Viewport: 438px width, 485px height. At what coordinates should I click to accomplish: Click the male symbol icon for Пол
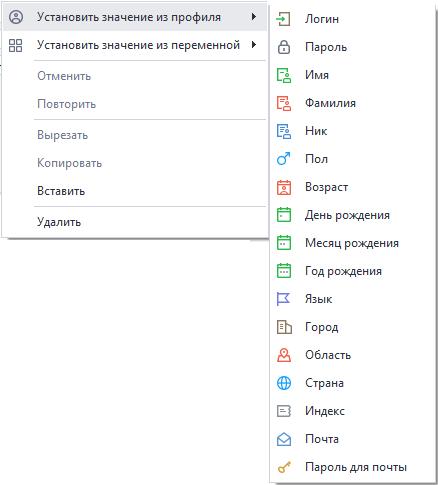tap(284, 159)
